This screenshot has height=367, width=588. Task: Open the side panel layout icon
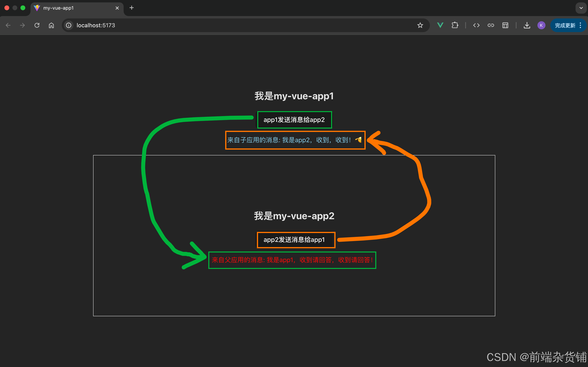505,25
